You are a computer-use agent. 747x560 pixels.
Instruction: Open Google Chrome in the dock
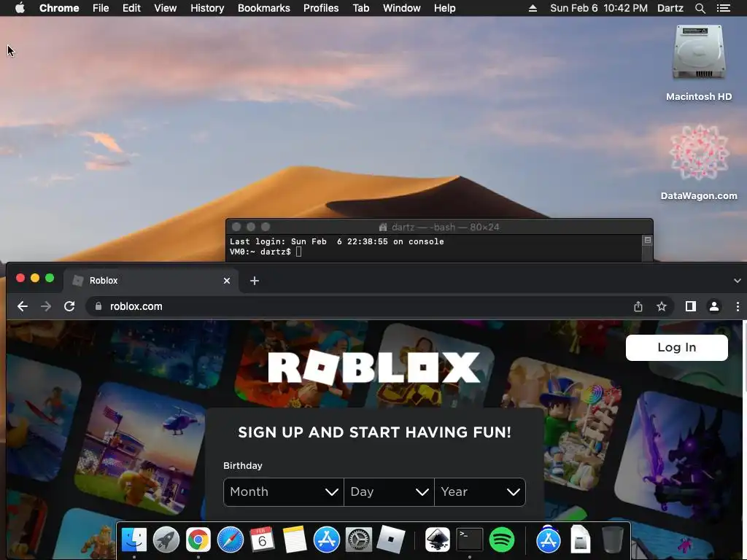click(198, 540)
